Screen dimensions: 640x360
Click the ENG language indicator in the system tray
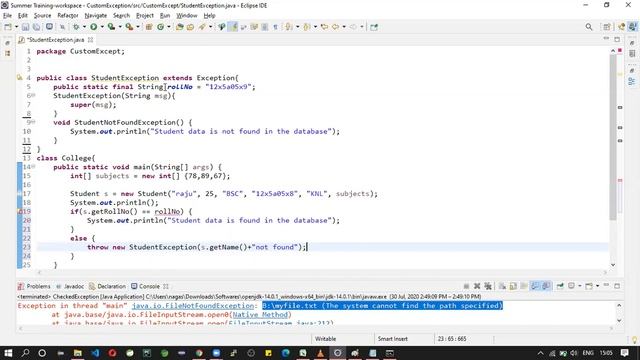point(588,353)
